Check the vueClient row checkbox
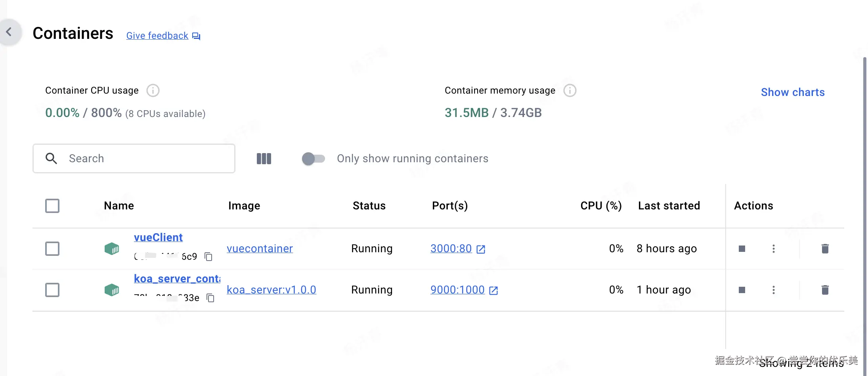Image resolution: width=868 pixels, height=376 pixels. point(52,249)
